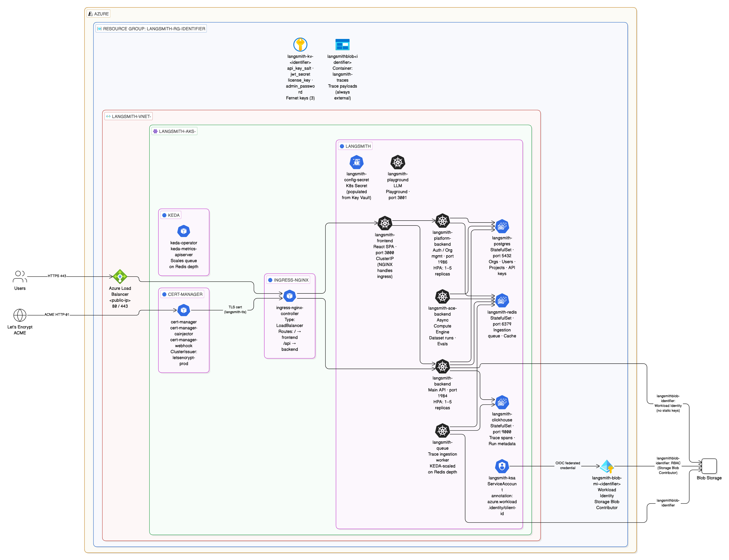
Task: Select the ClusterIssuer letsencrypt-prod description text
Action: coord(183,358)
